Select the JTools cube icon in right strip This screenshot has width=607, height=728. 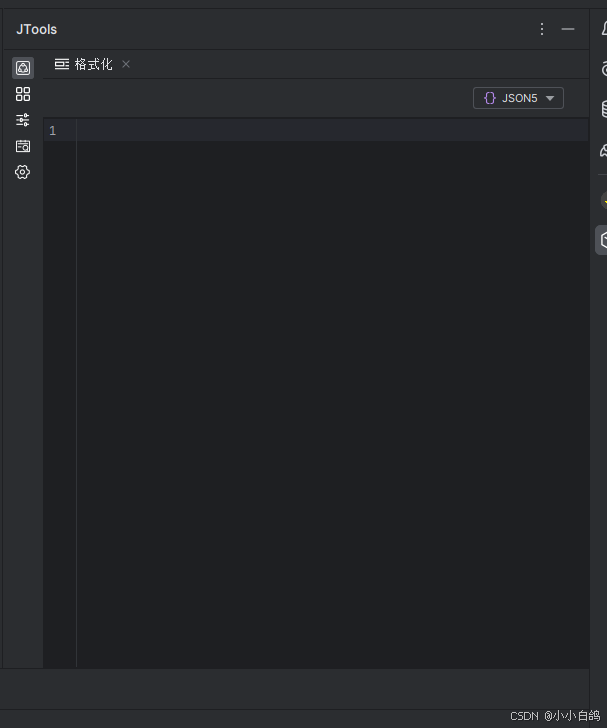pyautogui.click(x=602, y=240)
